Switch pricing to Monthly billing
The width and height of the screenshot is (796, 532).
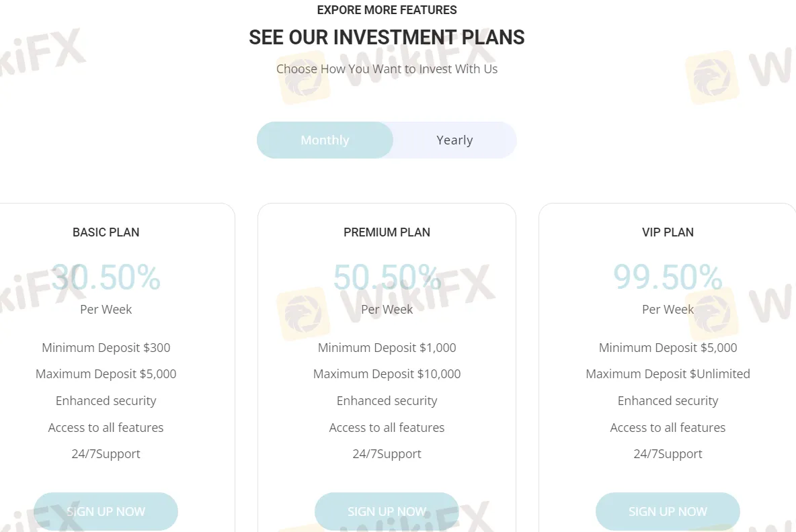pyautogui.click(x=325, y=140)
